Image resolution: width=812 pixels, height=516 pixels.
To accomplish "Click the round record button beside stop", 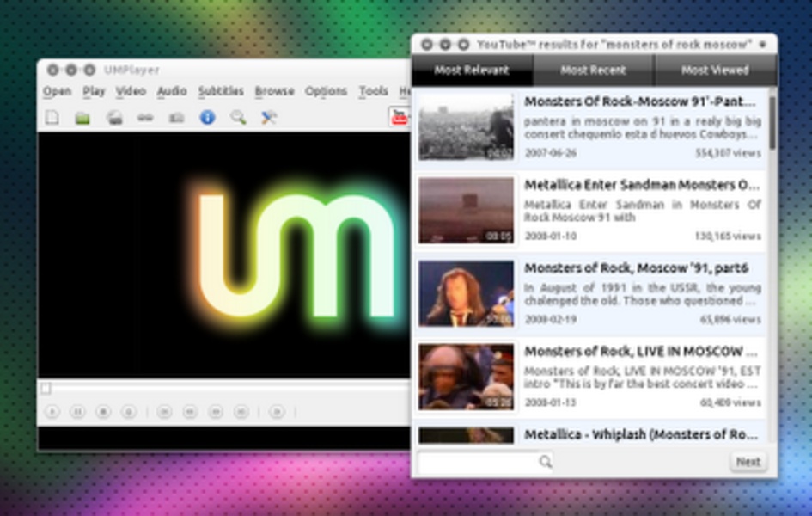I will coord(129,411).
